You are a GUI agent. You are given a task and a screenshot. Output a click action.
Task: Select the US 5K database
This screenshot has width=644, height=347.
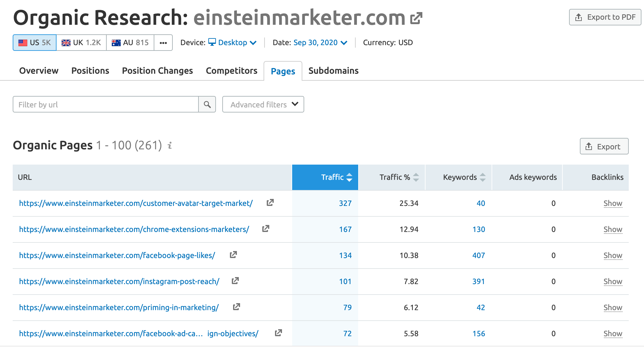35,43
